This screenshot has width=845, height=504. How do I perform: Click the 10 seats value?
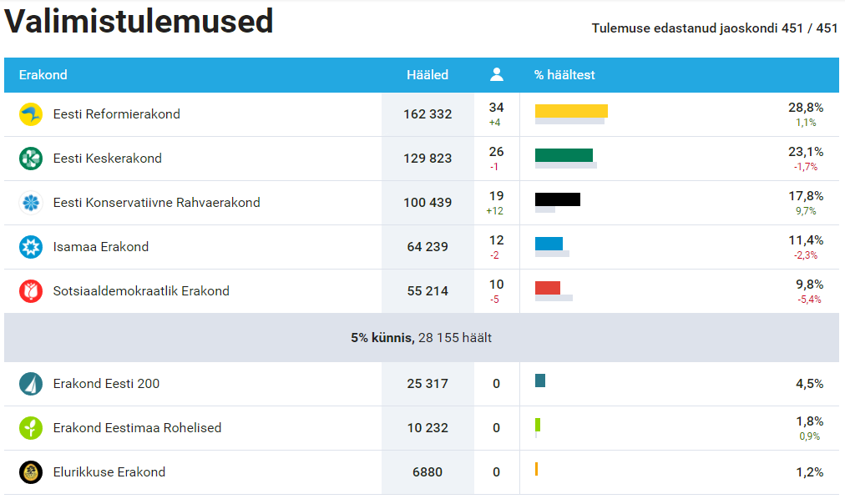pyautogui.click(x=496, y=285)
